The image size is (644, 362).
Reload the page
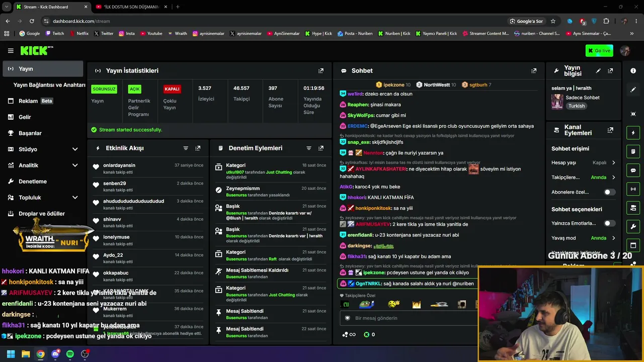32,21
